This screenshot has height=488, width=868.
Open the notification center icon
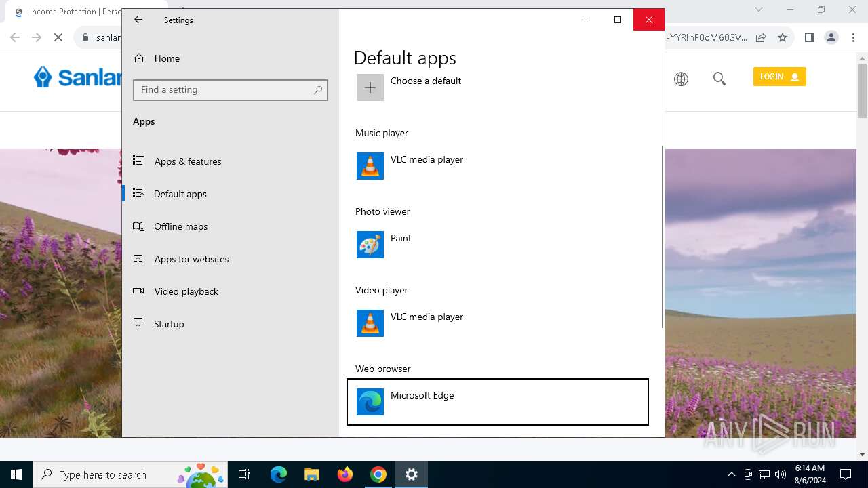click(x=846, y=474)
